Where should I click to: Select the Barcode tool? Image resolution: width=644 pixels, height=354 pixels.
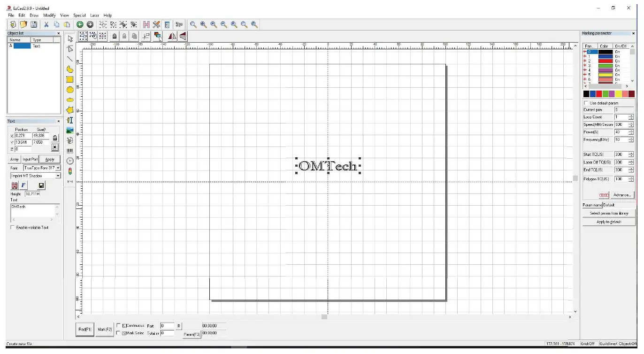70,151
